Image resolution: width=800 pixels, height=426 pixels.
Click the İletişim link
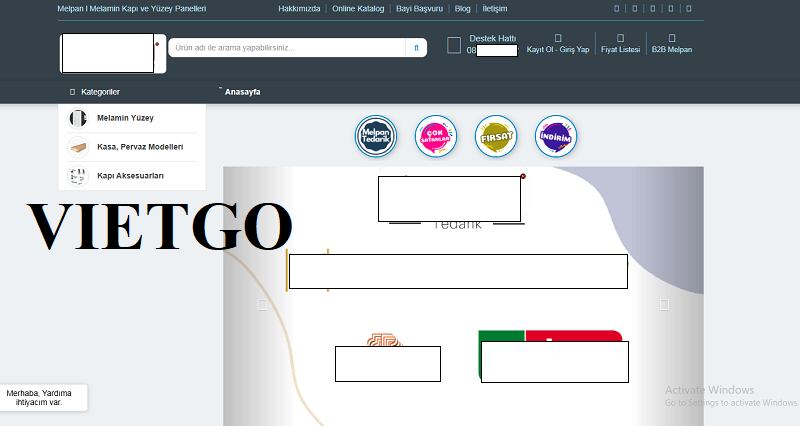pyautogui.click(x=495, y=9)
